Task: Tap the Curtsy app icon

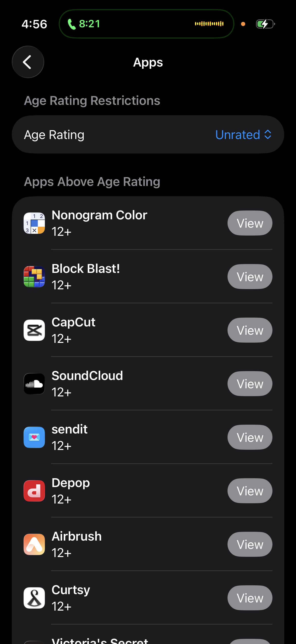Action: [x=34, y=598]
